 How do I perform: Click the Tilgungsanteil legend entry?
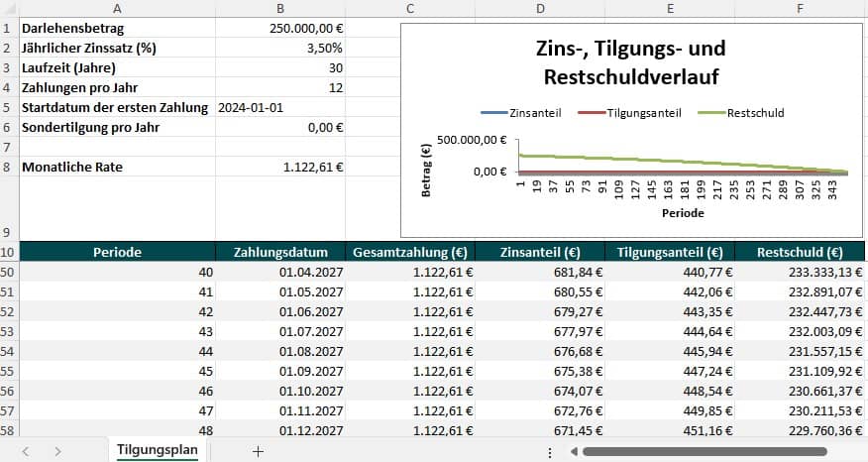(629, 113)
